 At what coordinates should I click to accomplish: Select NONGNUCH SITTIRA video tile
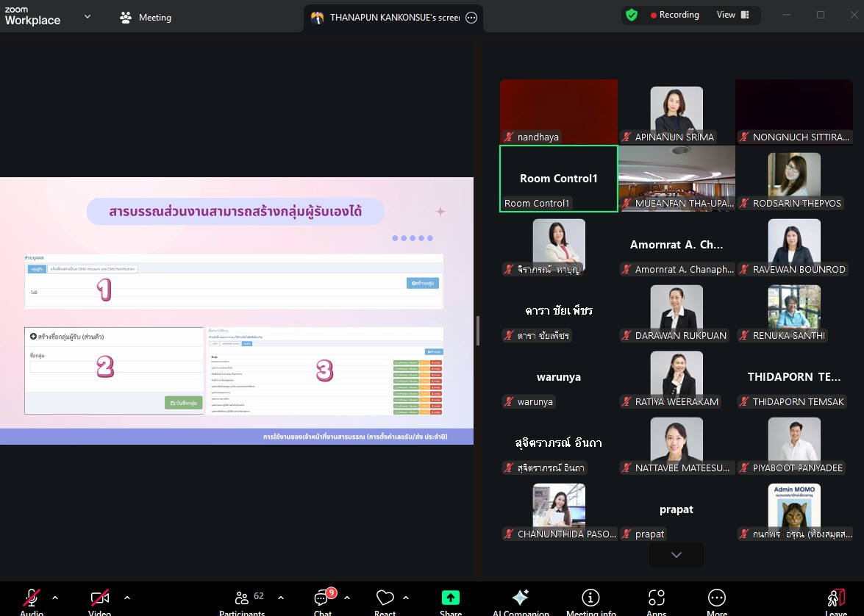[794, 112]
